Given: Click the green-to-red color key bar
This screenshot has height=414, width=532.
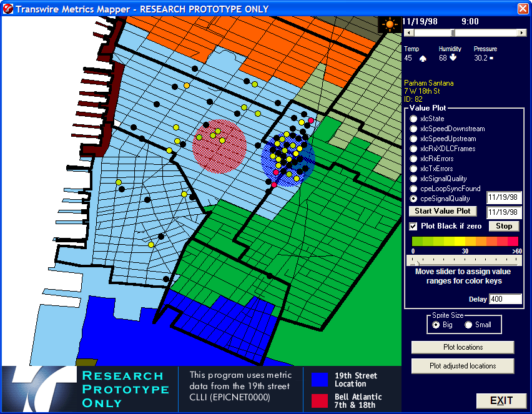Looking at the screenshot, I should [465, 241].
